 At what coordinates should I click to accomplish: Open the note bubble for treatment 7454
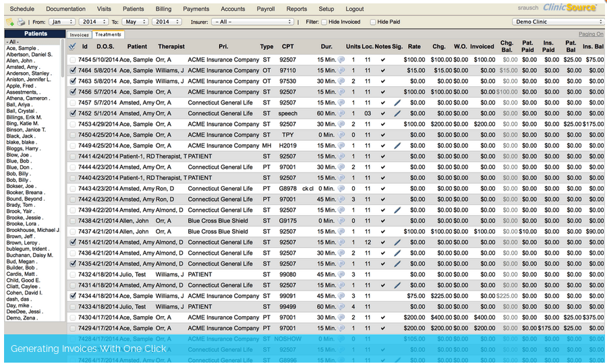click(x=341, y=59)
